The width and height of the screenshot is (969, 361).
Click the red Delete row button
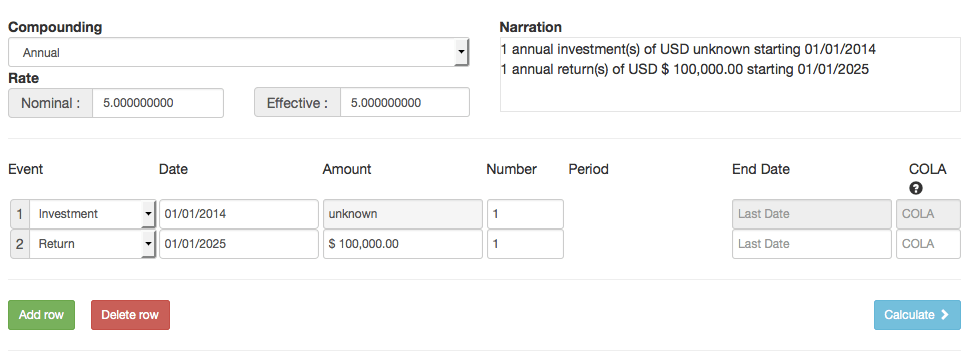[x=130, y=315]
